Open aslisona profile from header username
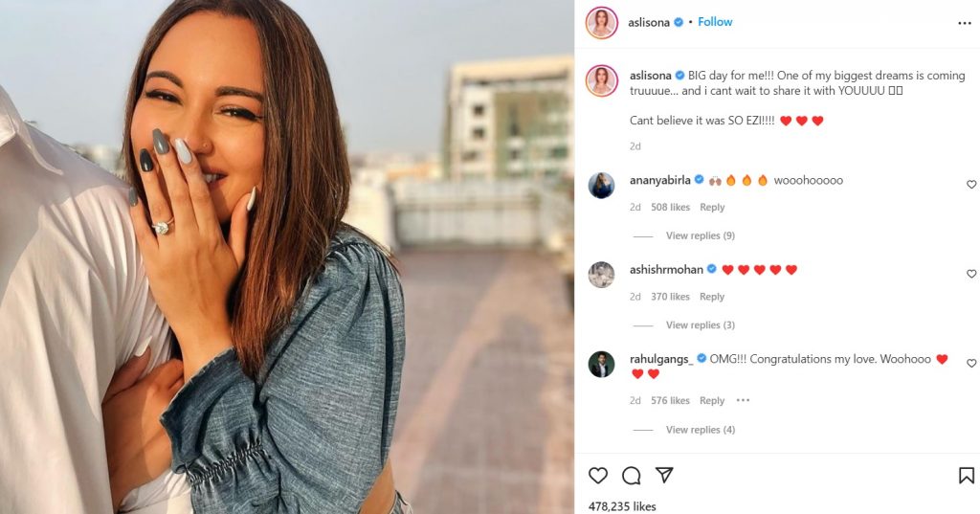Screen dimensions: 980x514 tap(649, 23)
